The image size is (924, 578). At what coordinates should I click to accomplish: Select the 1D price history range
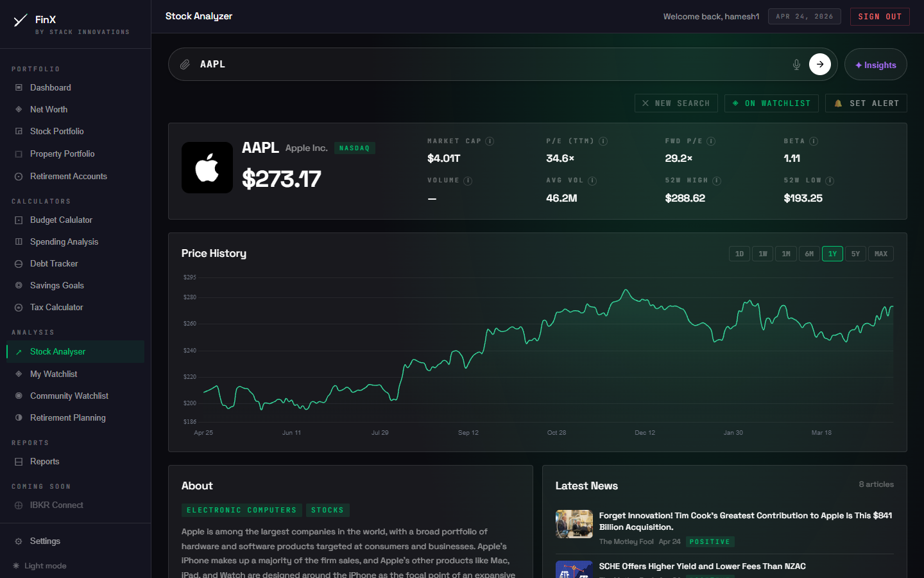(x=739, y=254)
